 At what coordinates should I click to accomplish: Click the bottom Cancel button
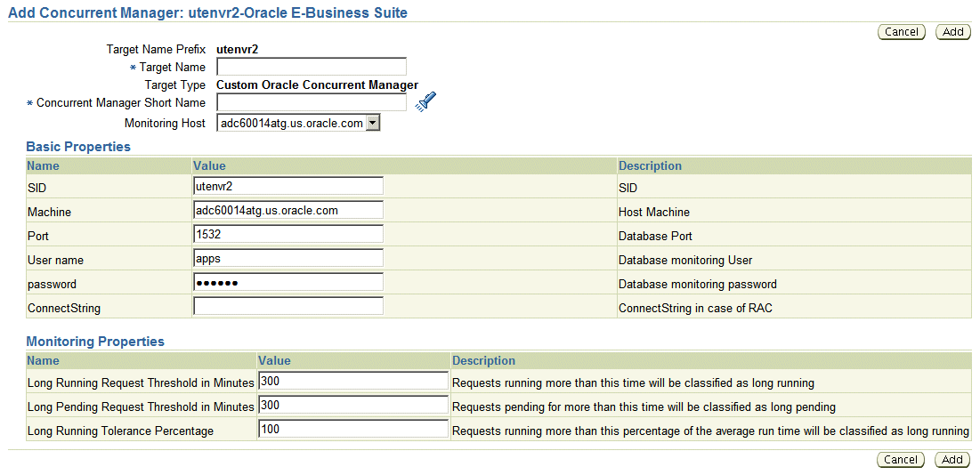pos(901,459)
